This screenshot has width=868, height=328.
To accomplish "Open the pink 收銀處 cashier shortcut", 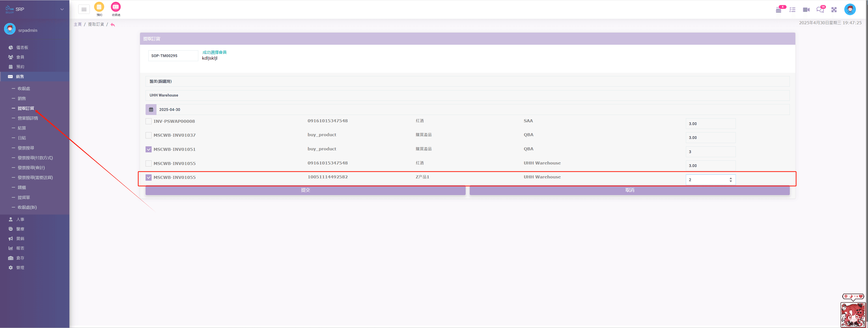I will (116, 7).
